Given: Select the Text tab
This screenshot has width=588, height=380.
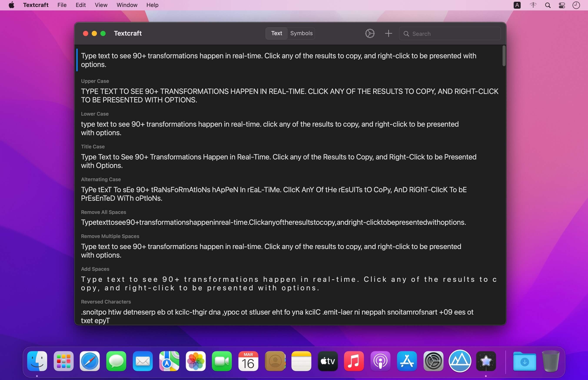Looking at the screenshot, I should (x=276, y=33).
